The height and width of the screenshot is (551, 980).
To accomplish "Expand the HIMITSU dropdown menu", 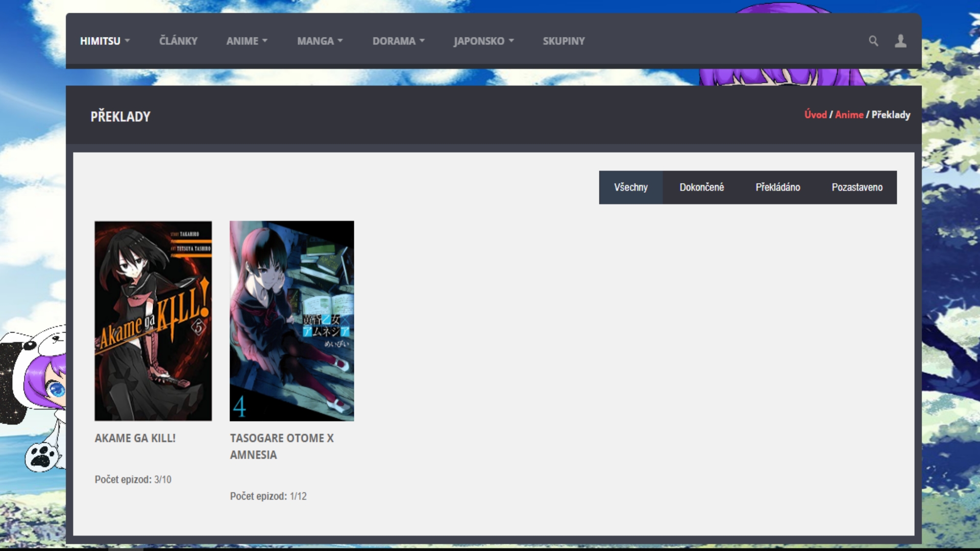I will tap(105, 41).
